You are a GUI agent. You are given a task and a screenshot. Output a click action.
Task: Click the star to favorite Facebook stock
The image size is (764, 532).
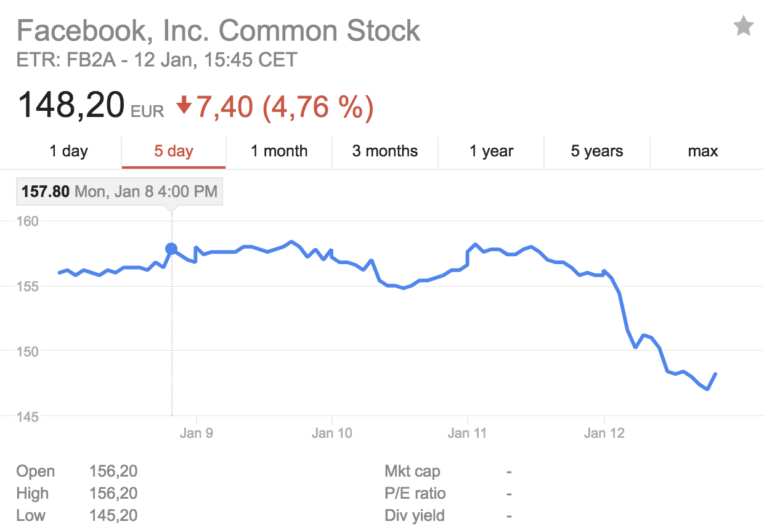743,26
